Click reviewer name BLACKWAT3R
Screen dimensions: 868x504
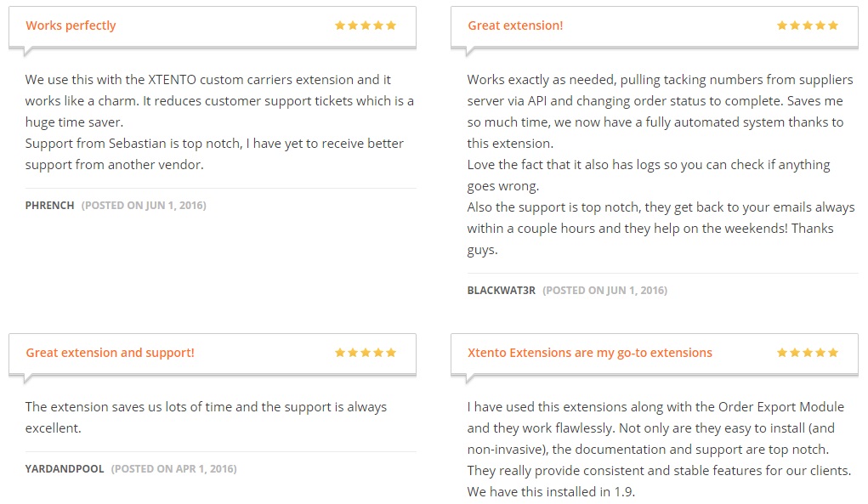(501, 291)
